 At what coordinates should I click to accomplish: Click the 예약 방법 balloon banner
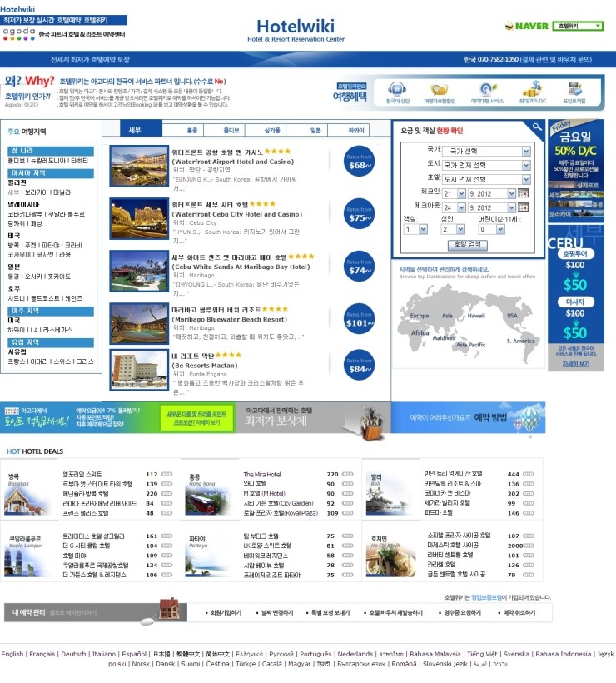pos(468,418)
